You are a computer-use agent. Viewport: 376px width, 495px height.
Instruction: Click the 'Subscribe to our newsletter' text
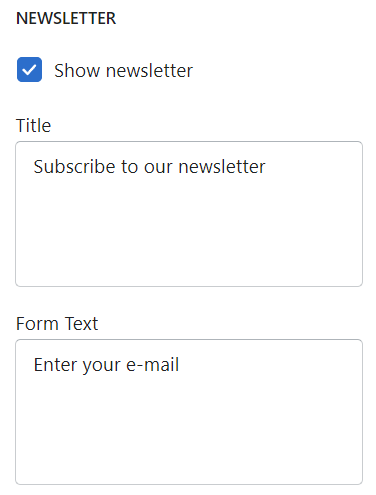click(149, 166)
